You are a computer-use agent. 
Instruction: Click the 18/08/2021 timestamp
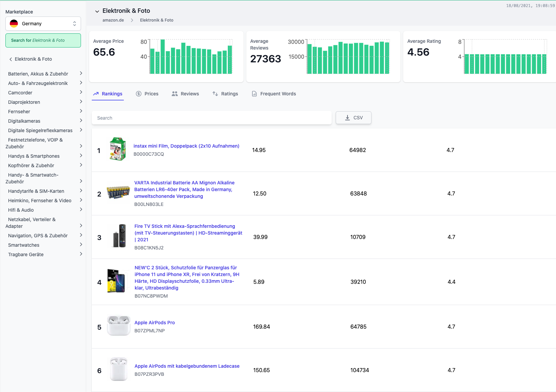point(530,6)
